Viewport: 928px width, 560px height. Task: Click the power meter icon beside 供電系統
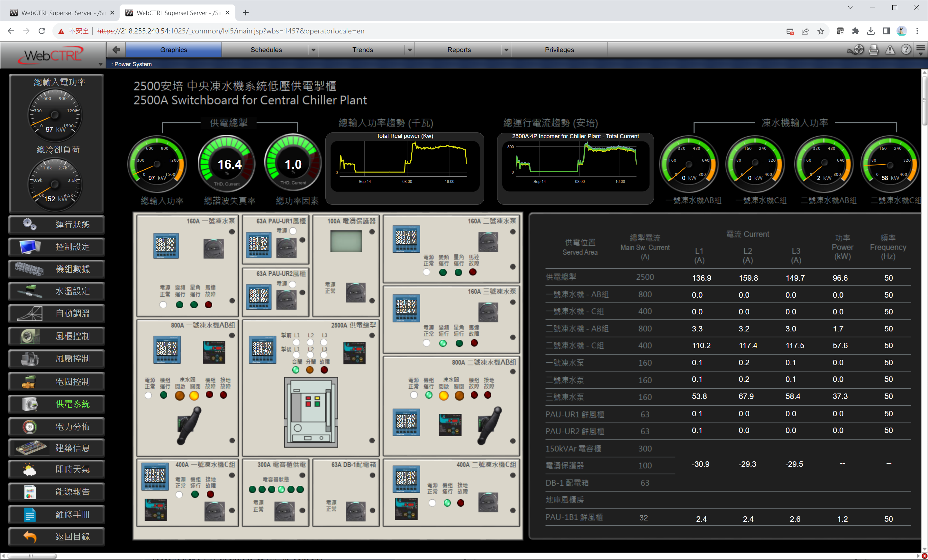29,404
